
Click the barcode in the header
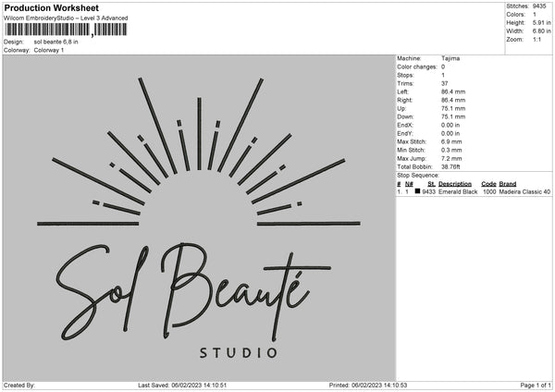click(67, 30)
